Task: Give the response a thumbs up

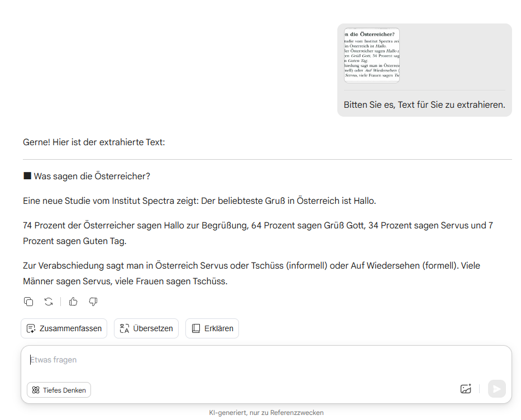Action: point(73,302)
